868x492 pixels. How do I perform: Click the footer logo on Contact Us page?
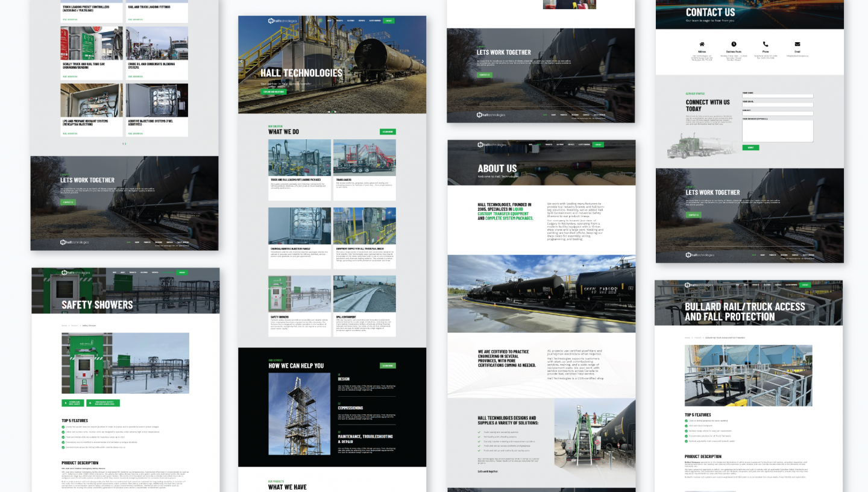(700, 255)
